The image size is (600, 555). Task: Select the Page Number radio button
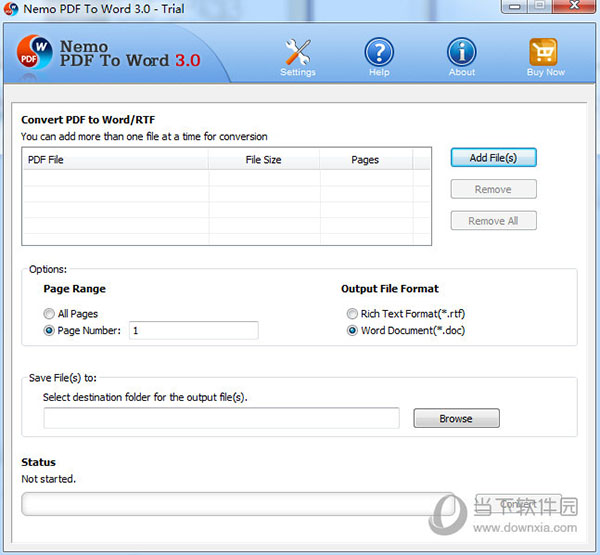coord(49,330)
